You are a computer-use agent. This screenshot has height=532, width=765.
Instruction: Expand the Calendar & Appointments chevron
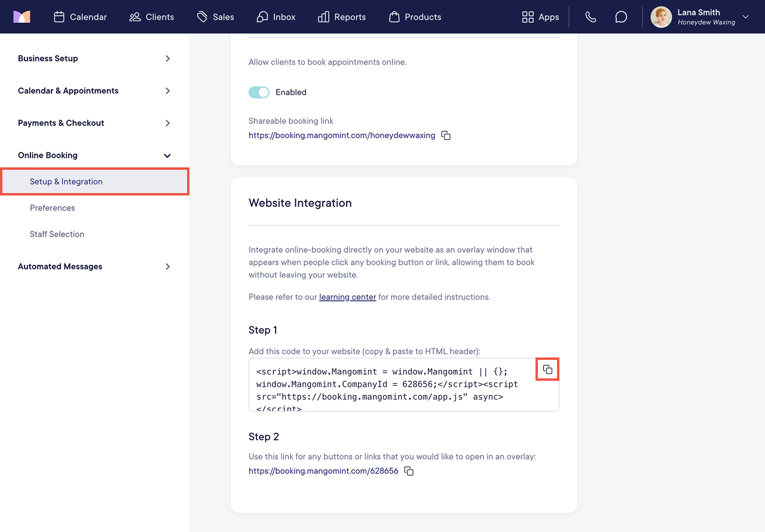pyautogui.click(x=167, y=91)
